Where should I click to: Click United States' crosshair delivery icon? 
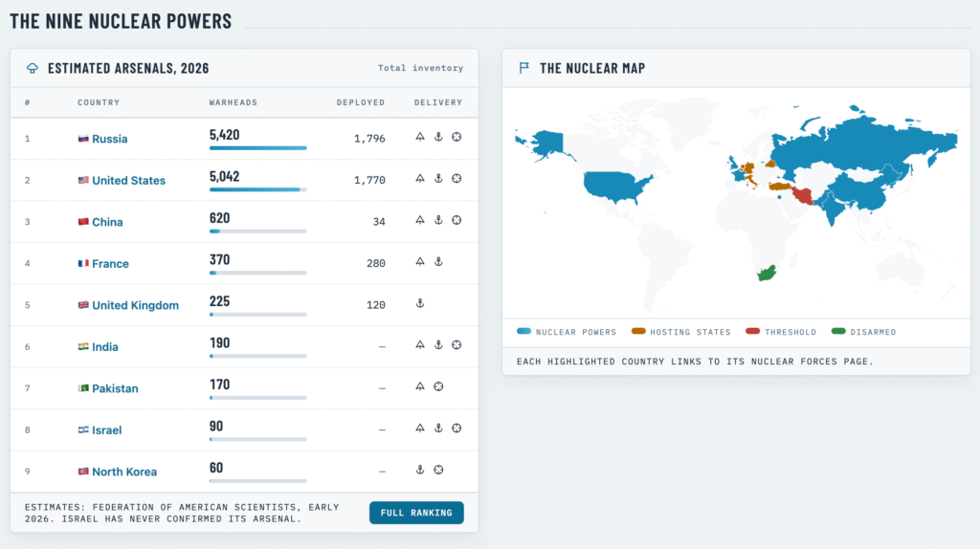click(x=457, y=179)
